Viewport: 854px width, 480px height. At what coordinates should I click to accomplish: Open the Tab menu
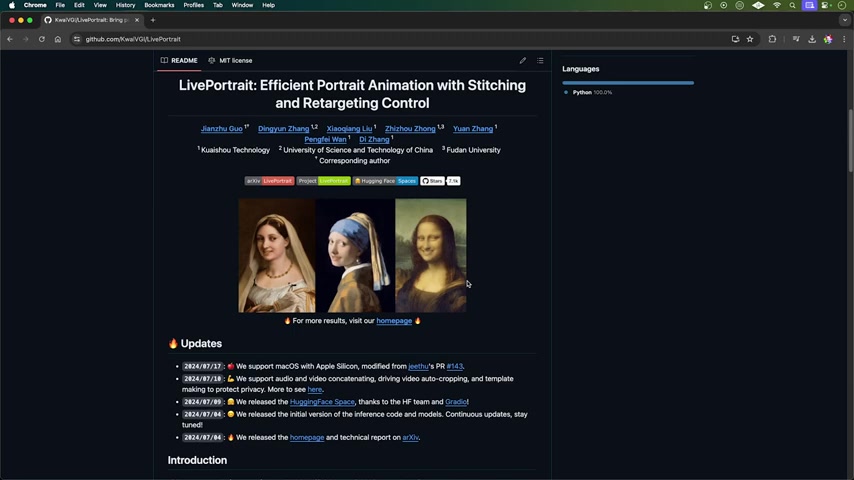[217, 5]
